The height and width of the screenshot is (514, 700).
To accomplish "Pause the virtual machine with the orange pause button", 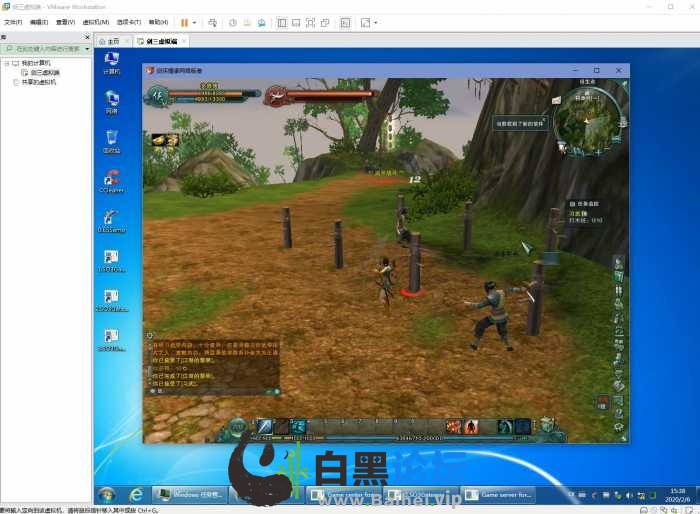I will point(184,22).
